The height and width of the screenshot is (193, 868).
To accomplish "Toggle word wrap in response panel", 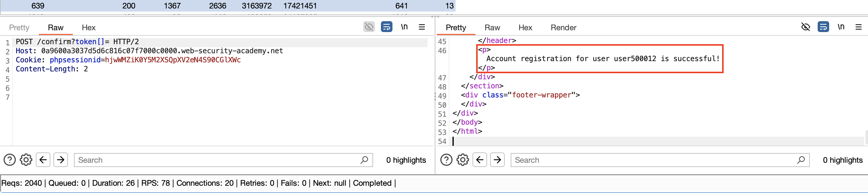I will point(823,27).
